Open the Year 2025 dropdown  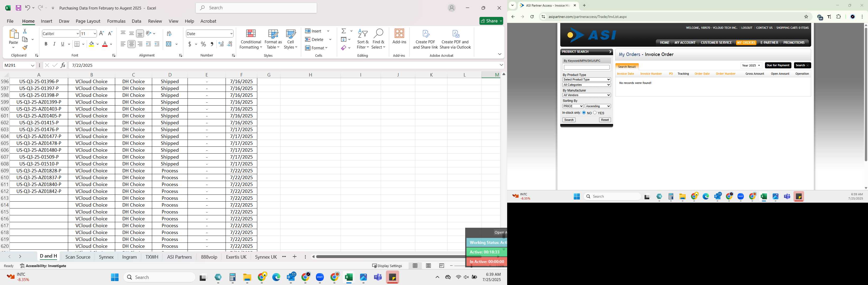click(751, 66)
